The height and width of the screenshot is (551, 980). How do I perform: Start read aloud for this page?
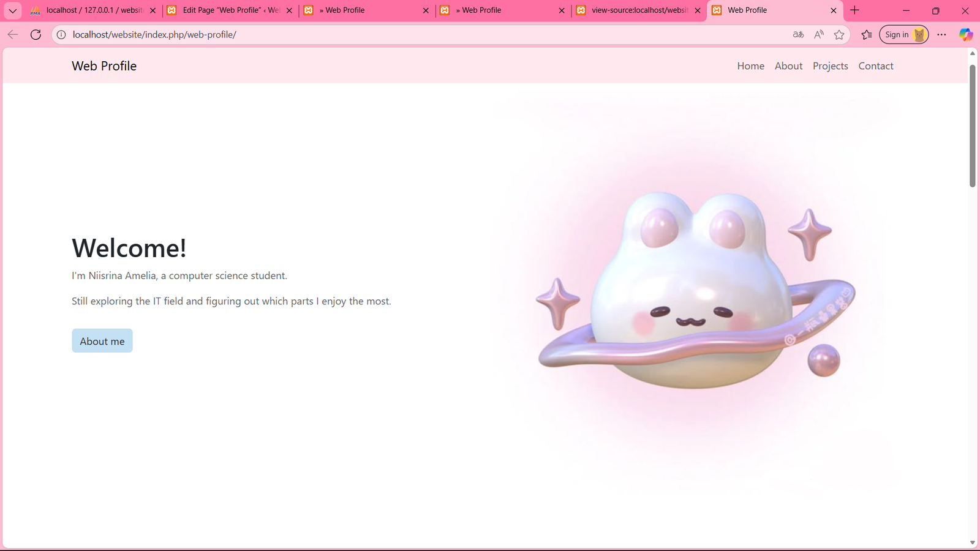tap(819, 34)
